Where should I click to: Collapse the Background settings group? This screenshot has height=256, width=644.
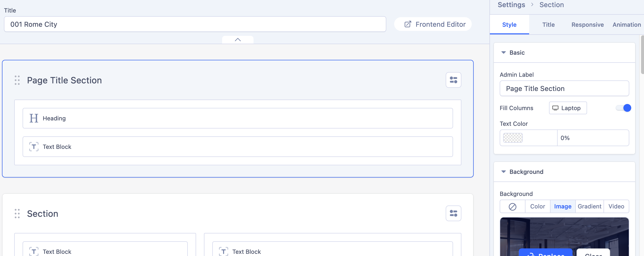point(504,172)
